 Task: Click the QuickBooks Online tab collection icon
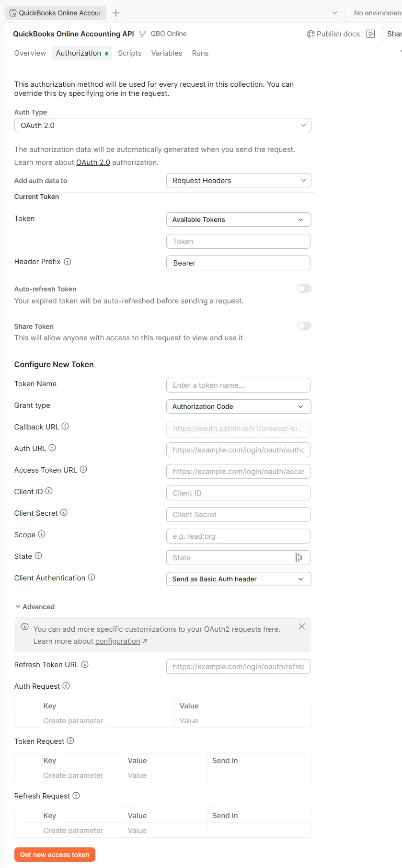click(x=13, y=13)
